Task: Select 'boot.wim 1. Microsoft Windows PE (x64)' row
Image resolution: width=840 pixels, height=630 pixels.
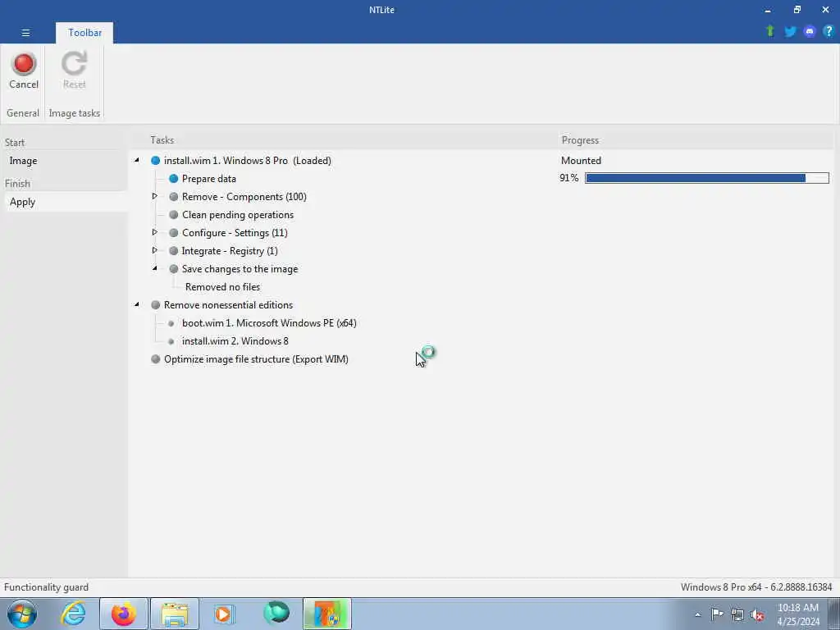Action: pos(269,323)
